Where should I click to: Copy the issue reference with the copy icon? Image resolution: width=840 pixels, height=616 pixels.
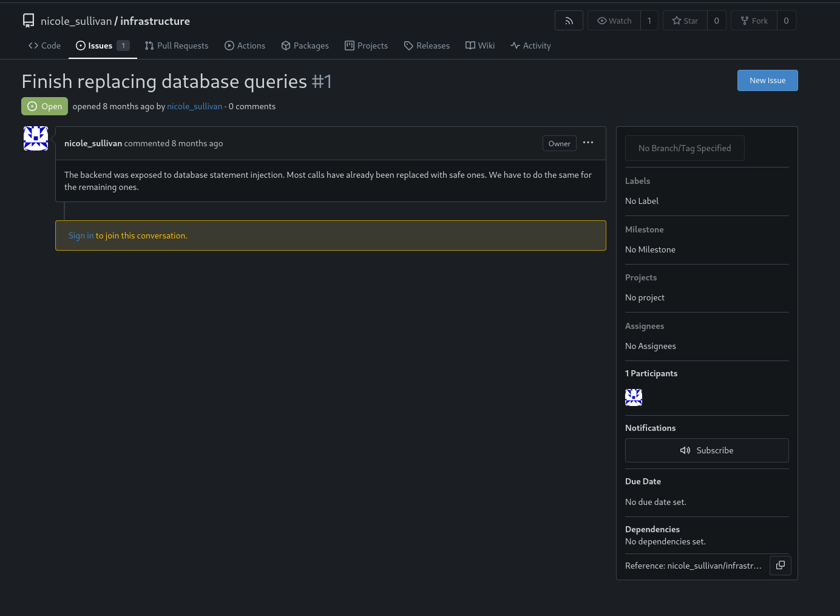[x=780, y=565]
